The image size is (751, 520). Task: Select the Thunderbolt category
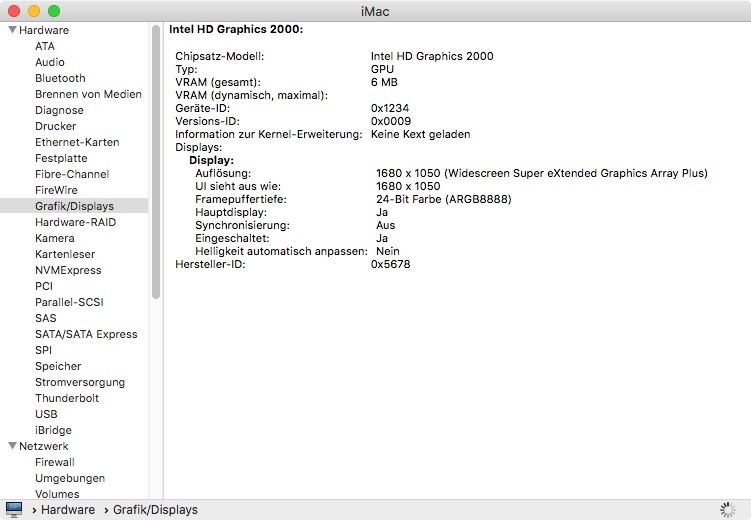click(x=67, y=398)
